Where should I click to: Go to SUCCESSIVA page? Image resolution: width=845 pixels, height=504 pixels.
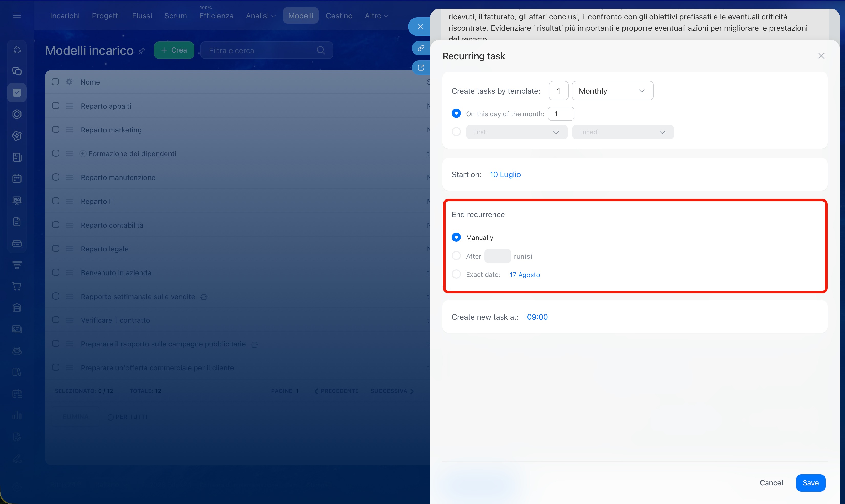tap(392, 391)
